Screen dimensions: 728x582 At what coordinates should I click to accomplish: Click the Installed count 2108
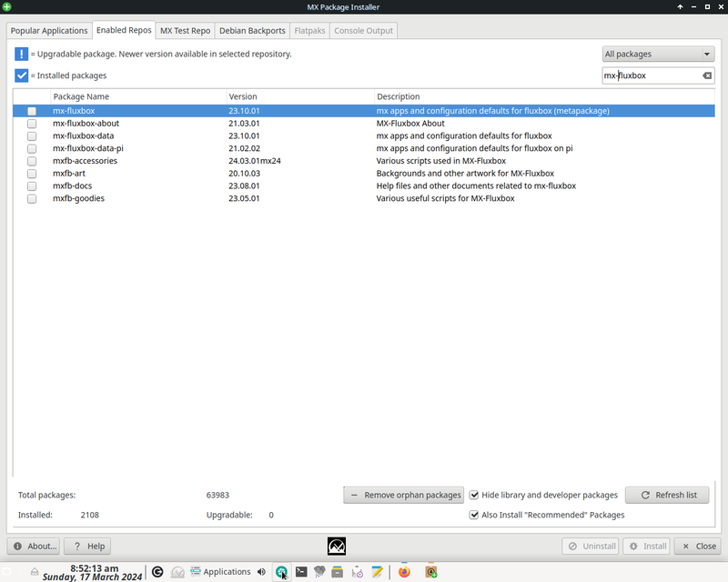pos(89,516)
